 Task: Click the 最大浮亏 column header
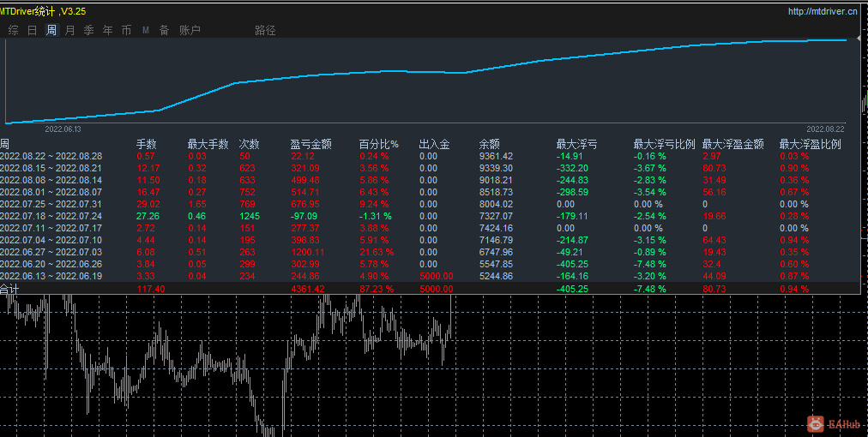tap(577, 144)
